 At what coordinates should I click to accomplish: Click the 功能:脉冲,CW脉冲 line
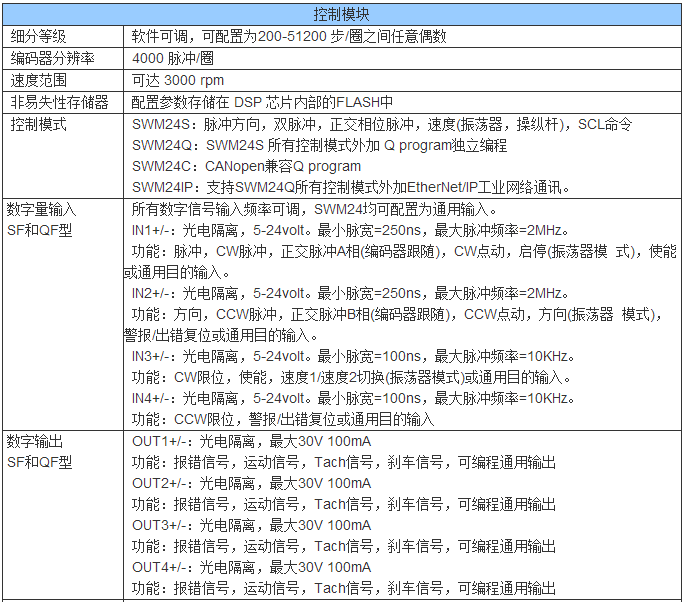(404, 251)
